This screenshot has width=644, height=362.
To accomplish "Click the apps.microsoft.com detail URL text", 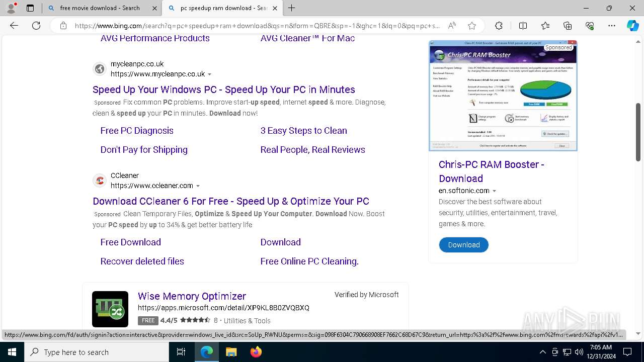I will [x=223, y=308].
